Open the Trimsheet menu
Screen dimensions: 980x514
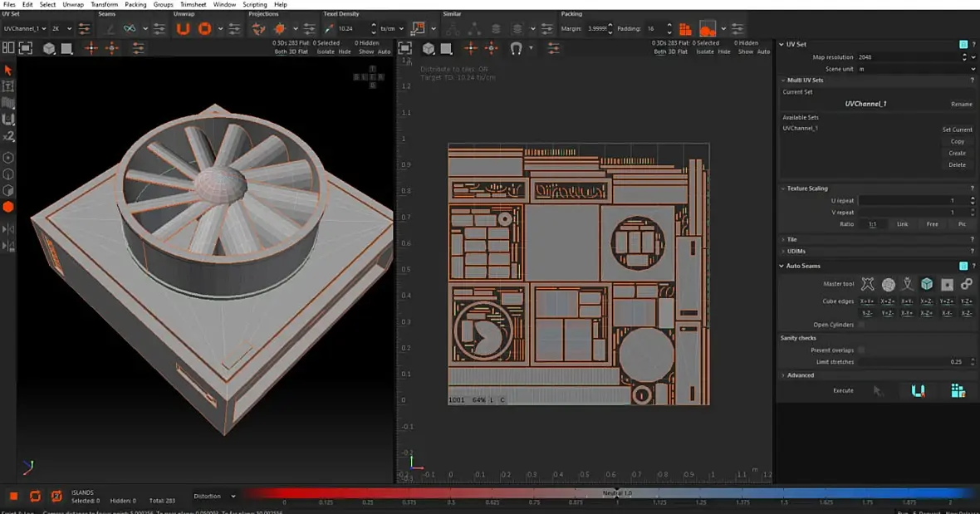(193, 5)
